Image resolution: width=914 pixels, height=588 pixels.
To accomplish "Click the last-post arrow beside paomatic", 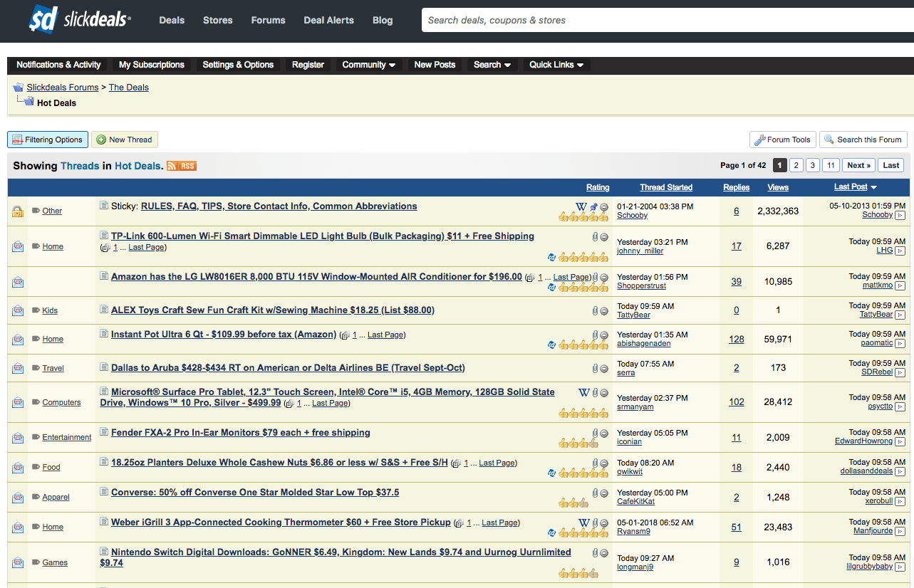I will tap(900, 343).
